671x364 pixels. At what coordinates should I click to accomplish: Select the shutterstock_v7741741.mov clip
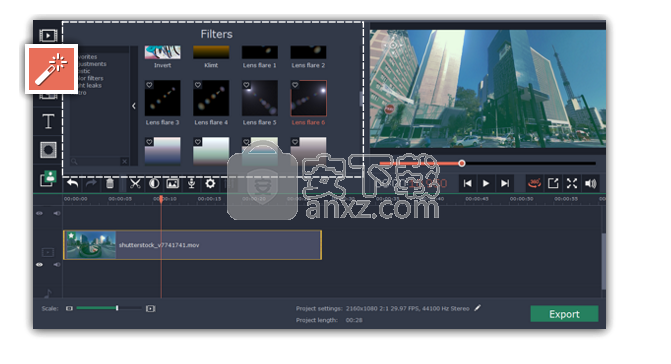pos(193,245)
